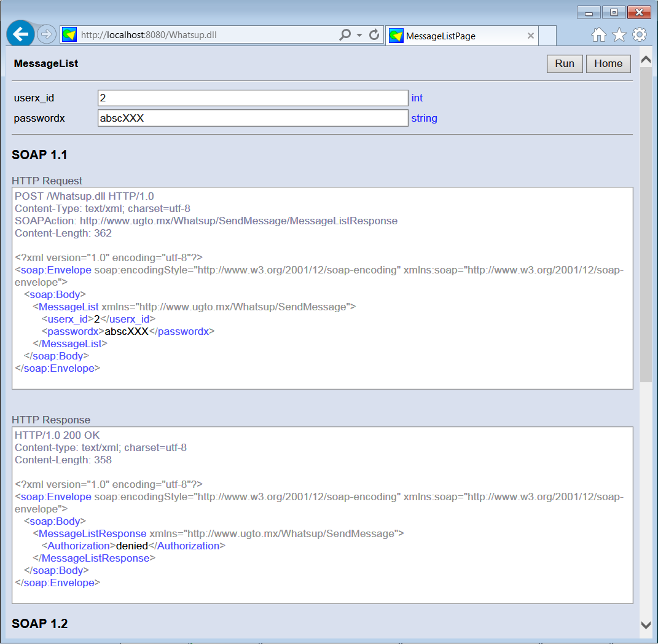This screenshot has width=658, height=644.
Task: Click the vertical scrollbar thumb
Action: click(646, 225)
